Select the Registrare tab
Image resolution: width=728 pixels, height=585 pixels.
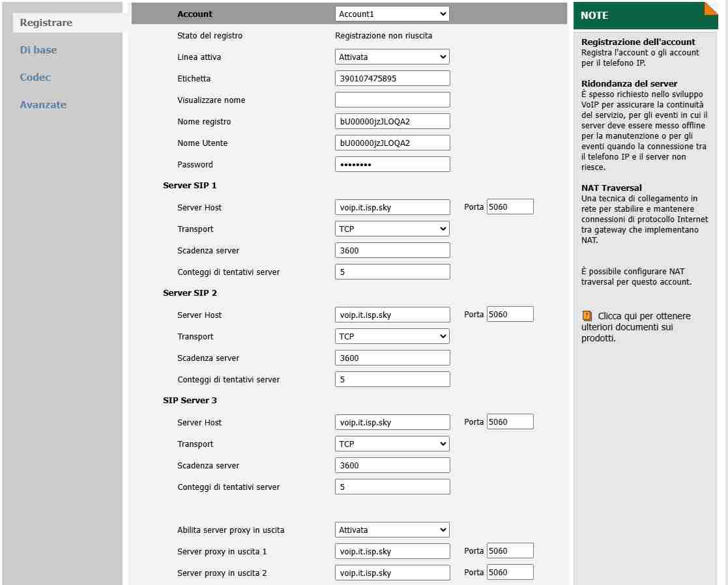[x=46, y=23]
